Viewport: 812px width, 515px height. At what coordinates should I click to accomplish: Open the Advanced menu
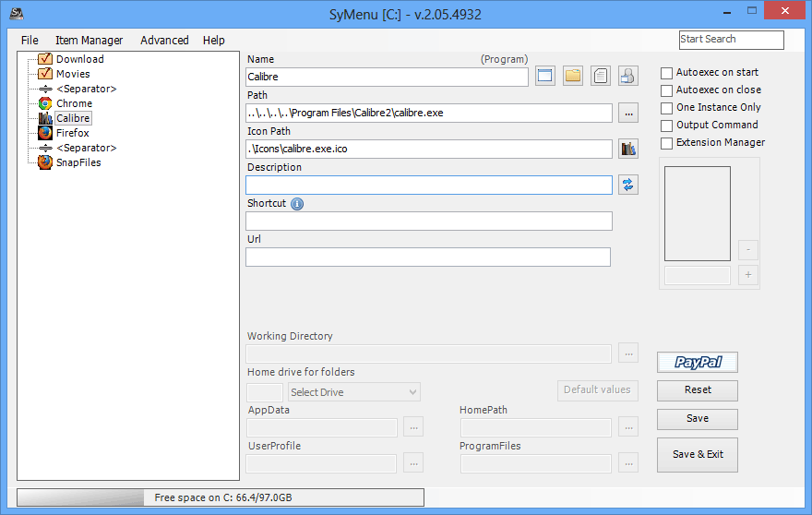164,41
